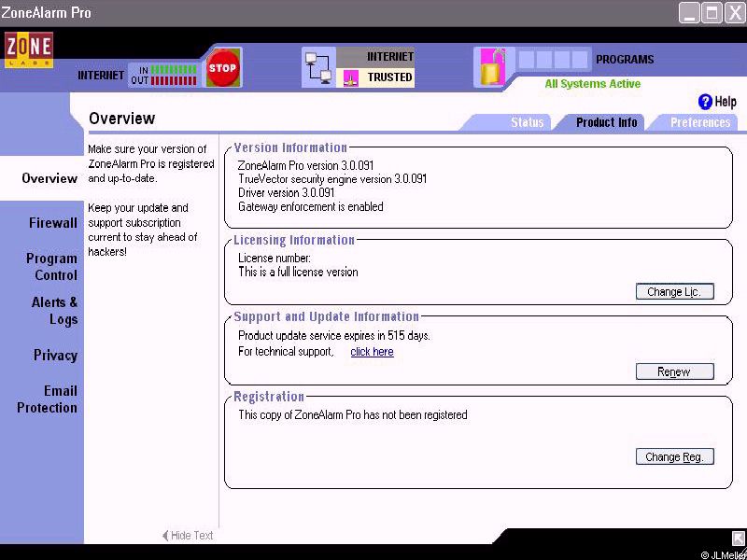Click the Internet Lock padlock icon
747x560 pixels.
pyautogui.click(x=493, y=67)
